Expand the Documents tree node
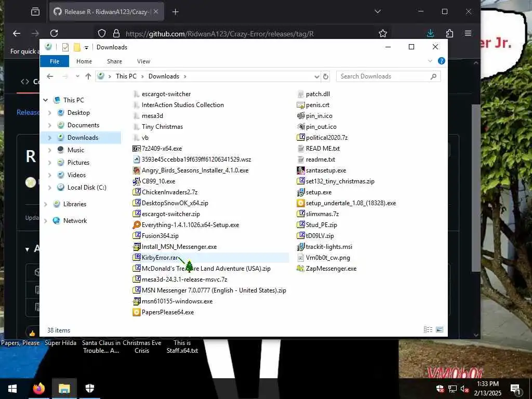Image resolution: width=532 pixels, height=399 pixels. [49, 125]
